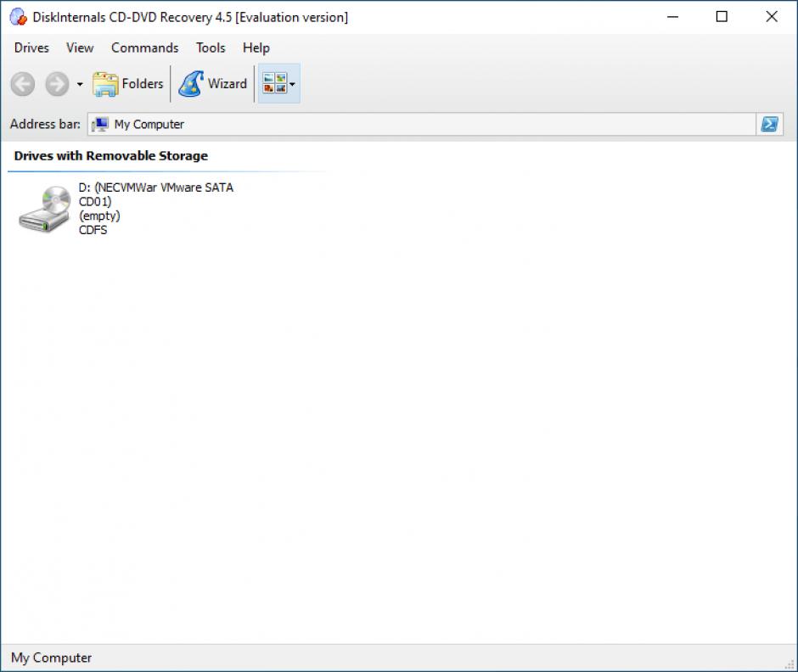Open the Drives menu
798x672 pixels.
(31, 48)
